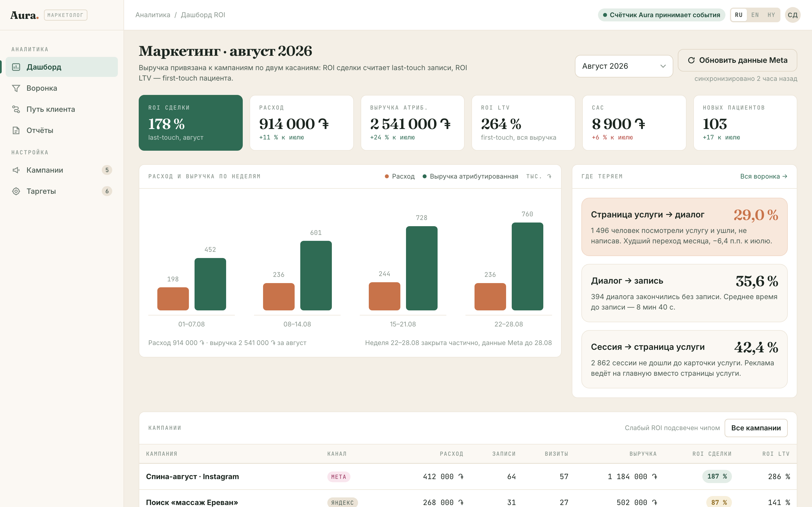The height and width of the screenshot is (507, 812).
Task: Open the Дашборд chart icon in sidebar
Action: [16, 67]
